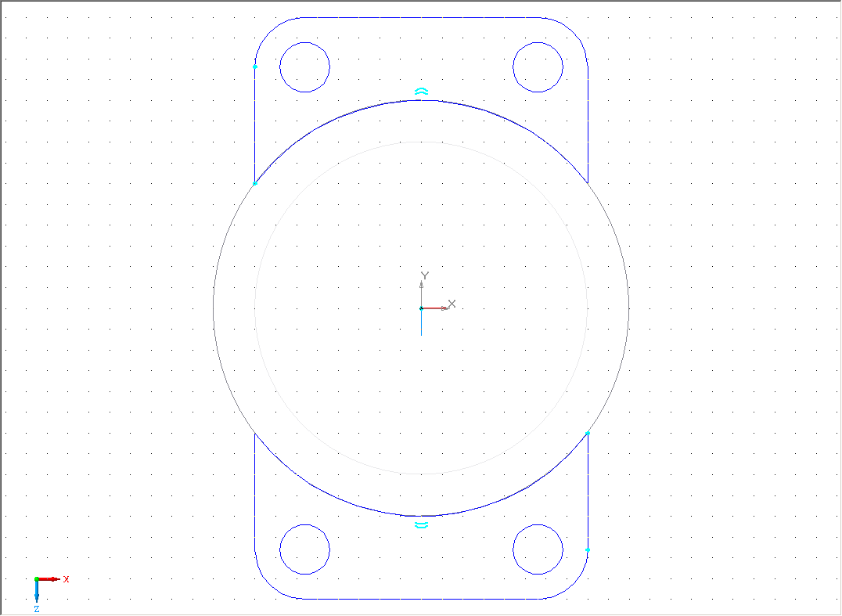Select the blue arc across the top of the large circle

pyautogui.click(x=422, y=100)
